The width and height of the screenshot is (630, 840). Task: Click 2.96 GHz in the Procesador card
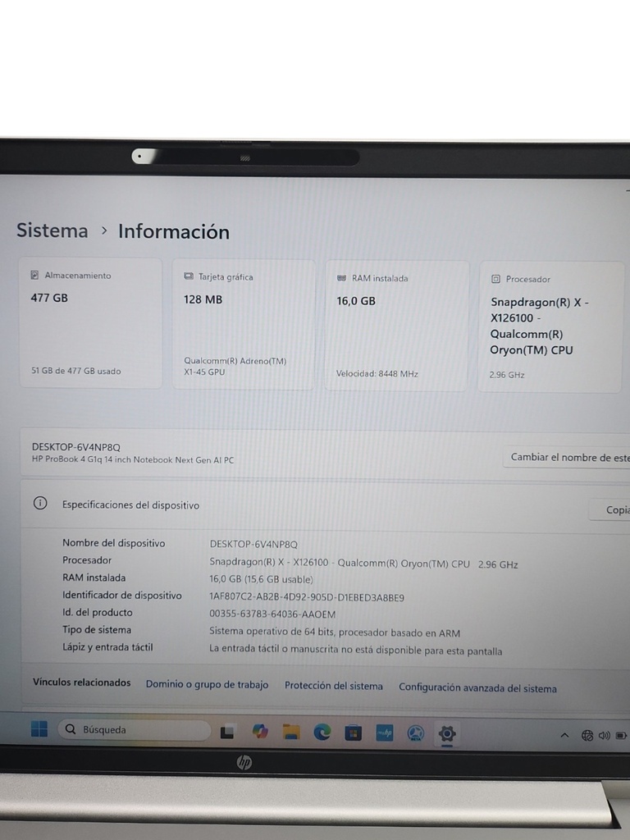point(507,375)
